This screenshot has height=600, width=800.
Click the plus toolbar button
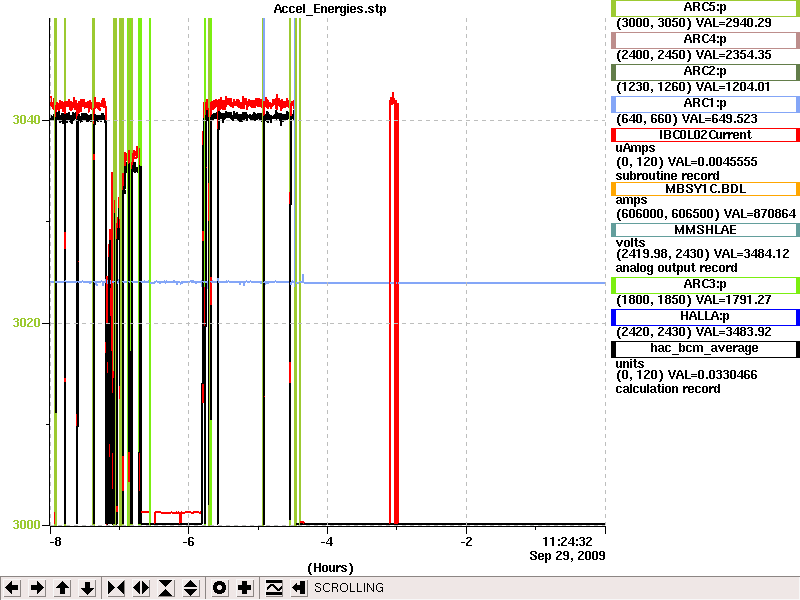pyautogui.click(x=245, y=588)
